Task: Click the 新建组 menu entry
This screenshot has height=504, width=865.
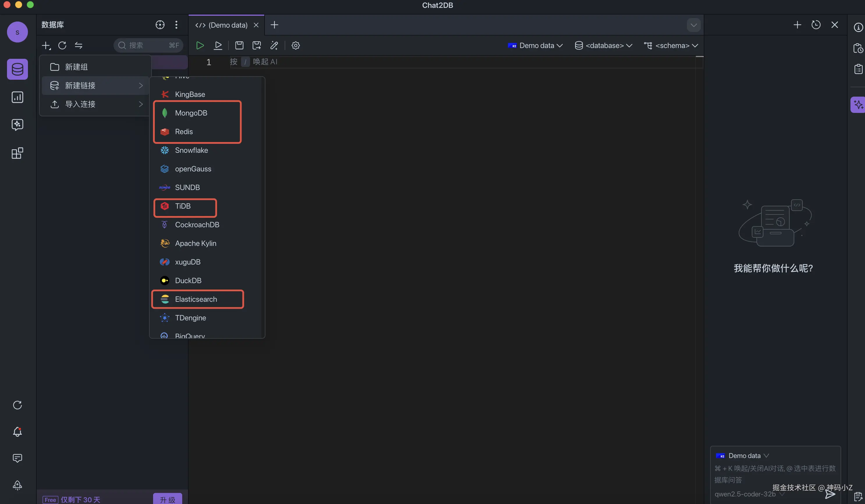Action: click(76, 67)
